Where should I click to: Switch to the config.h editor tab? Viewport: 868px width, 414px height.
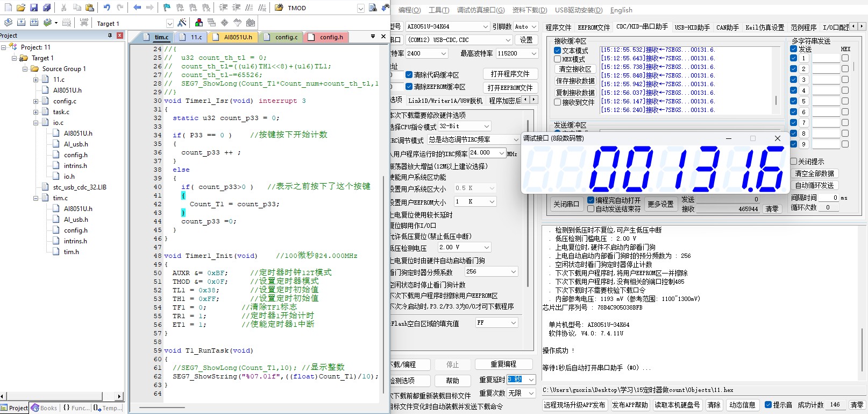tap(327, 37)
